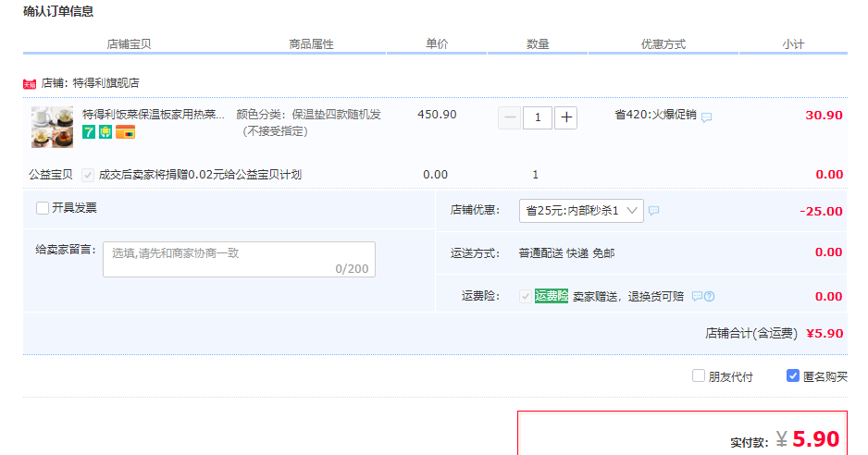The height and width of the screenshot is (455, 868).
Task: Click the 单价 column header
Action: tap(437, 44)
